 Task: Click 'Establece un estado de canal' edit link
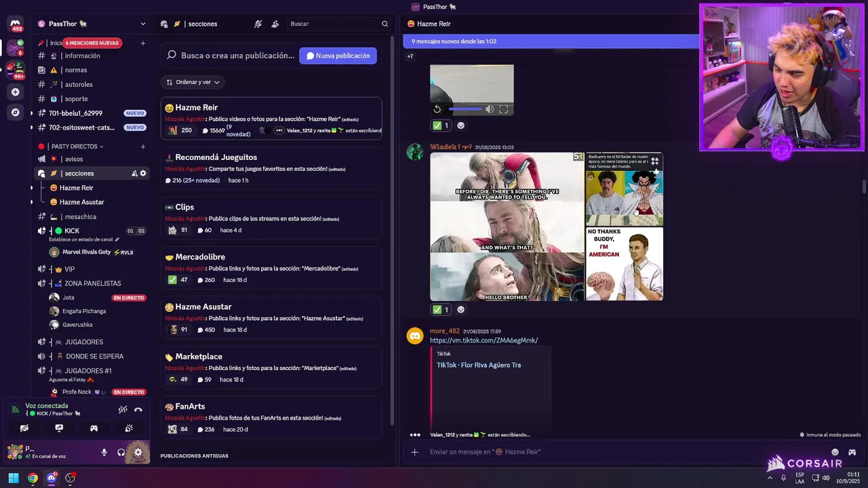tap(84, 239)
